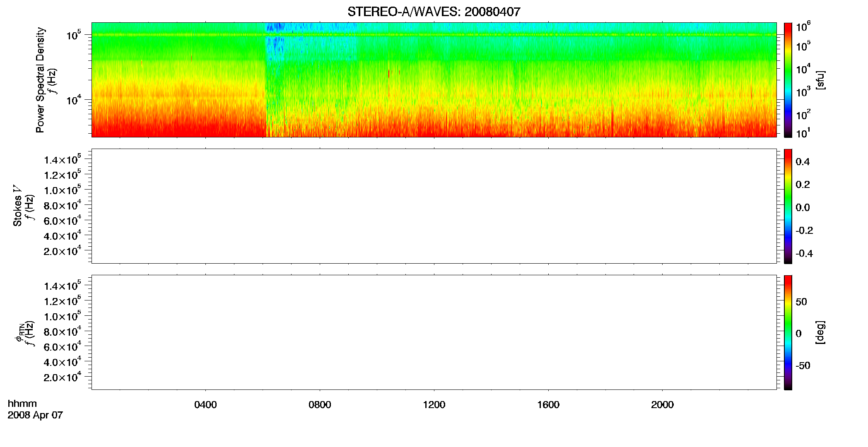868x447 pixels.
Task: Click the -50 label on degree color bar
Action: pos(803,365)
